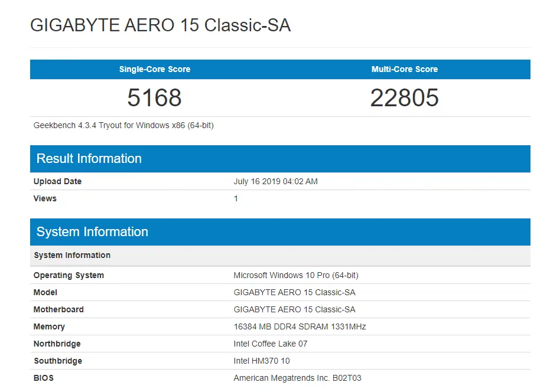Click the Geekbench 4.3.4 Tryout version text
The height and width of the screenshot is (392, 550).
tap(123, 126)
